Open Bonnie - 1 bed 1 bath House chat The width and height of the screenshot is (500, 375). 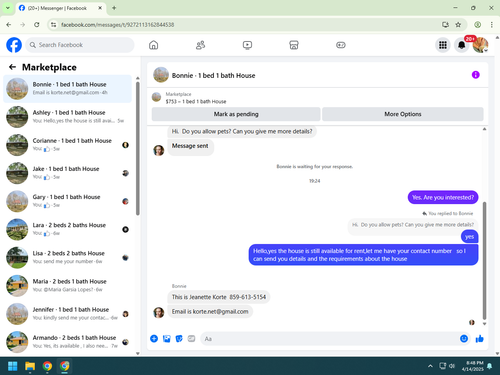click(67, 89)
